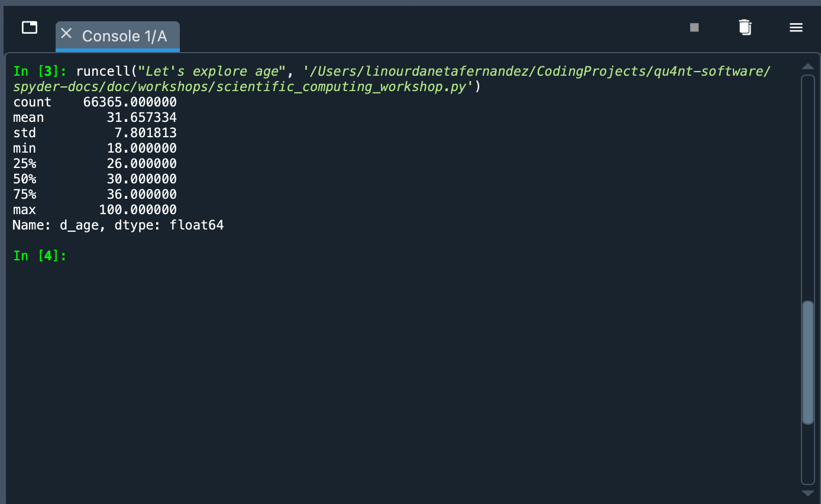Interrupt the kernel with the stop icon

pos(694,27)
